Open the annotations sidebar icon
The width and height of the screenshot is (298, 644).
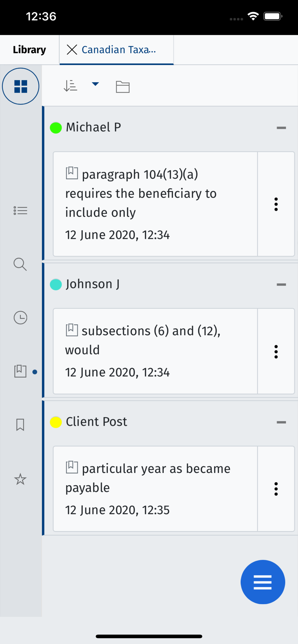[x=20, y=371]
